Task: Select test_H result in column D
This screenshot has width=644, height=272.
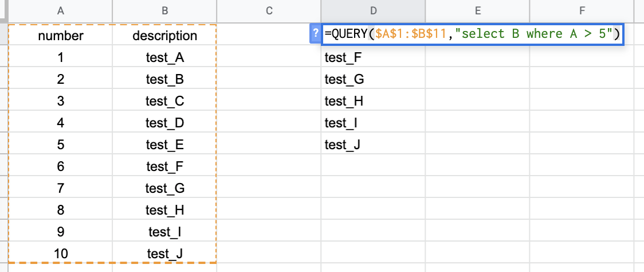Action: 374,101
